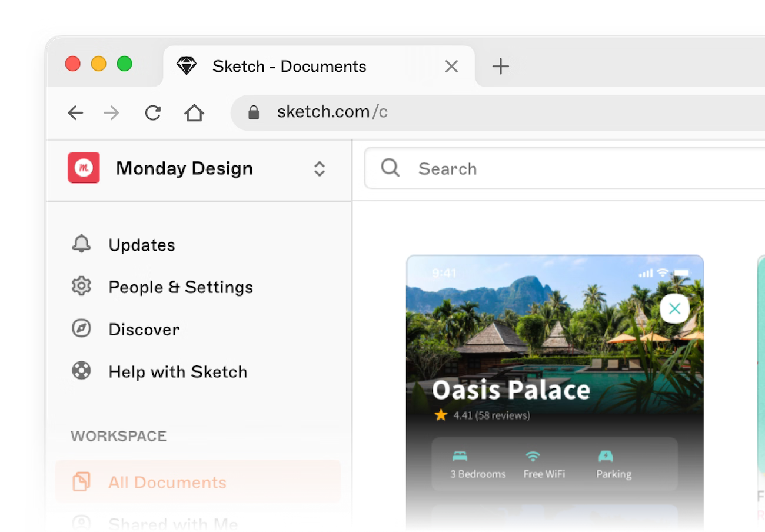Close the Sketch - Documents tab
Screen dimensions: 765x532
pyautogui.click(x=451, y=66)
